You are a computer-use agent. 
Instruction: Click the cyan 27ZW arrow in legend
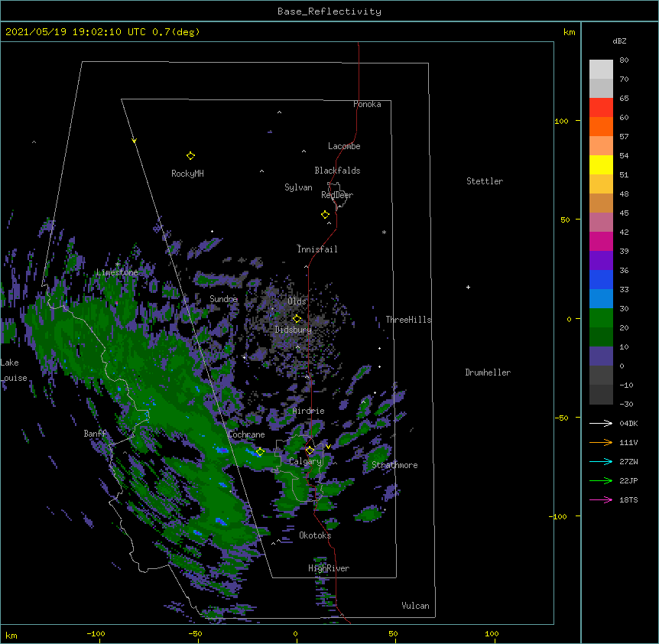[601, 461]
